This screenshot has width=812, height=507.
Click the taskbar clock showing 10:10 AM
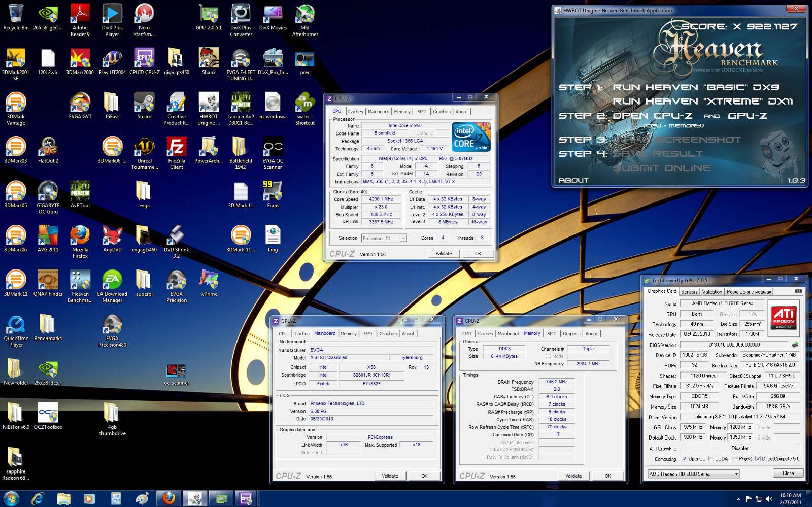(790, 499)
